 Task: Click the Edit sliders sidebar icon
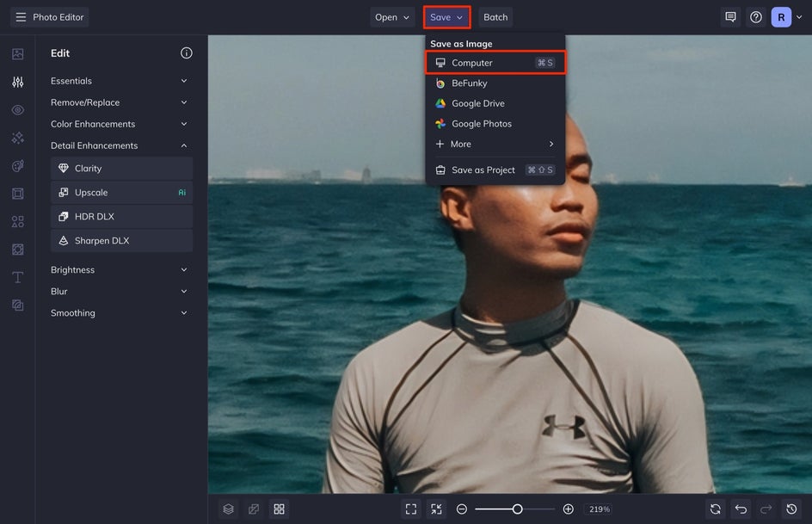point(17,82)
